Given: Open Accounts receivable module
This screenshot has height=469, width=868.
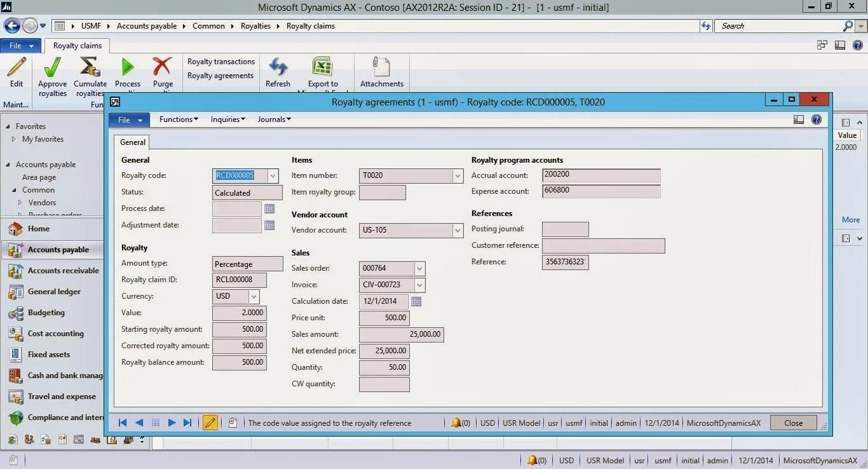Looking at the screenshot, I should click(x=51, y=271).
